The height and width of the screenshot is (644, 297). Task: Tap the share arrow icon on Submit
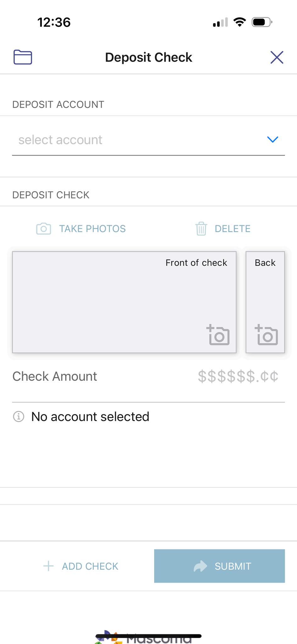click(200, 566)
